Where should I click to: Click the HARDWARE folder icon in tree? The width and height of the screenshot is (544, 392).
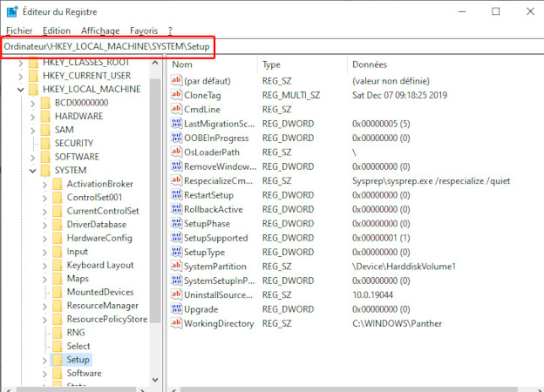(x=45, y=116)
